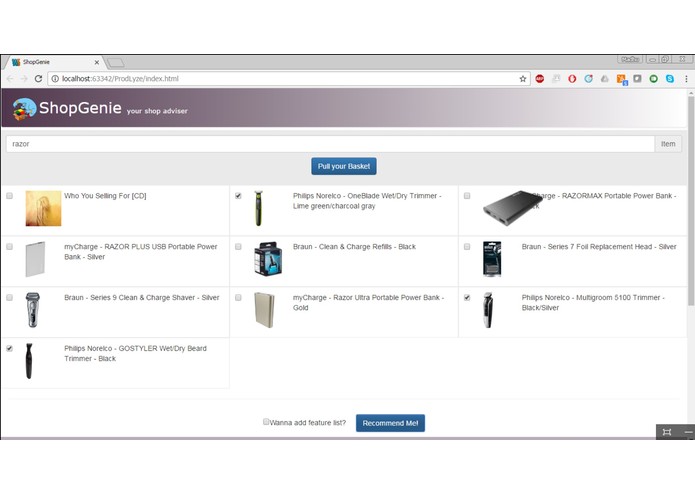Open the AdBlock Plus extension icon
The width and height of the screenshot is (695, 494).
coord(539,79)
